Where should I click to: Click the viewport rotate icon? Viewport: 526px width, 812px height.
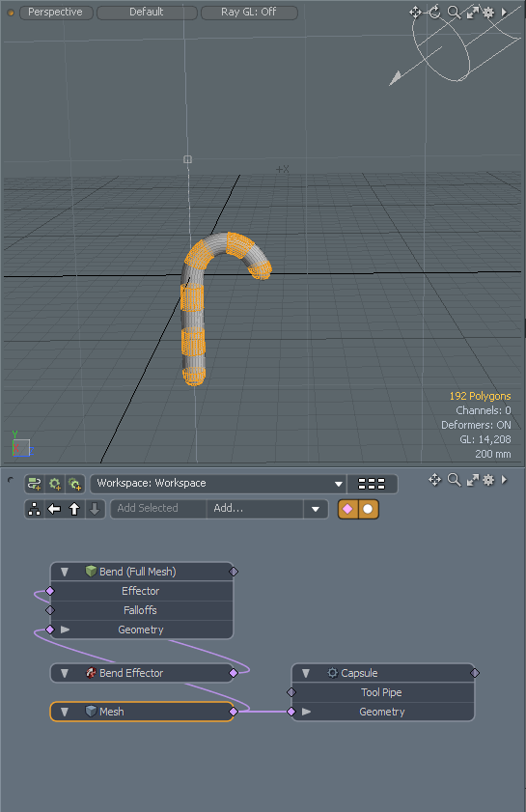435,13
